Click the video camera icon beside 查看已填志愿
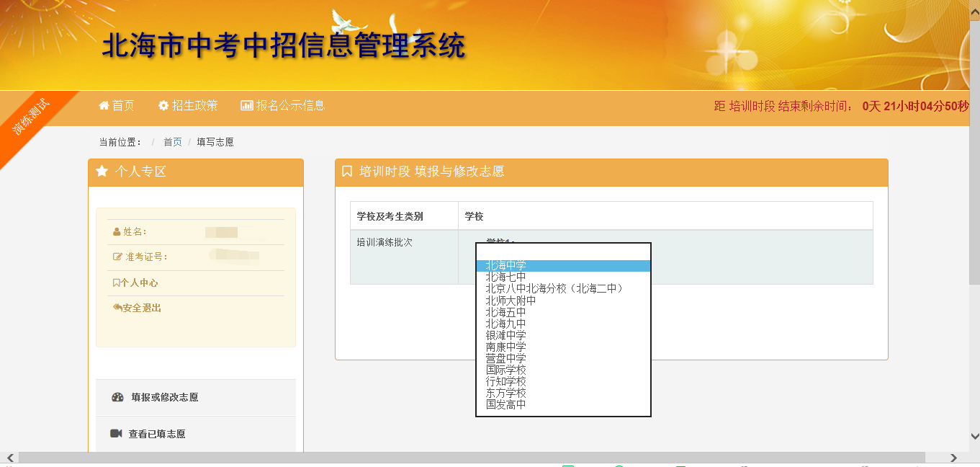 click(x=116, y=434)
